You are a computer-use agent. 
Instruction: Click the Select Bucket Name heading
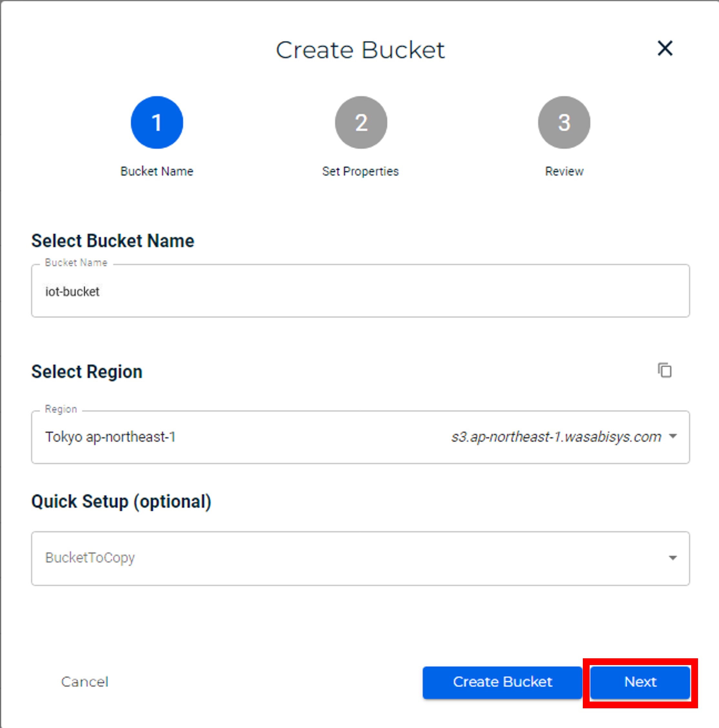pos(113,241)
